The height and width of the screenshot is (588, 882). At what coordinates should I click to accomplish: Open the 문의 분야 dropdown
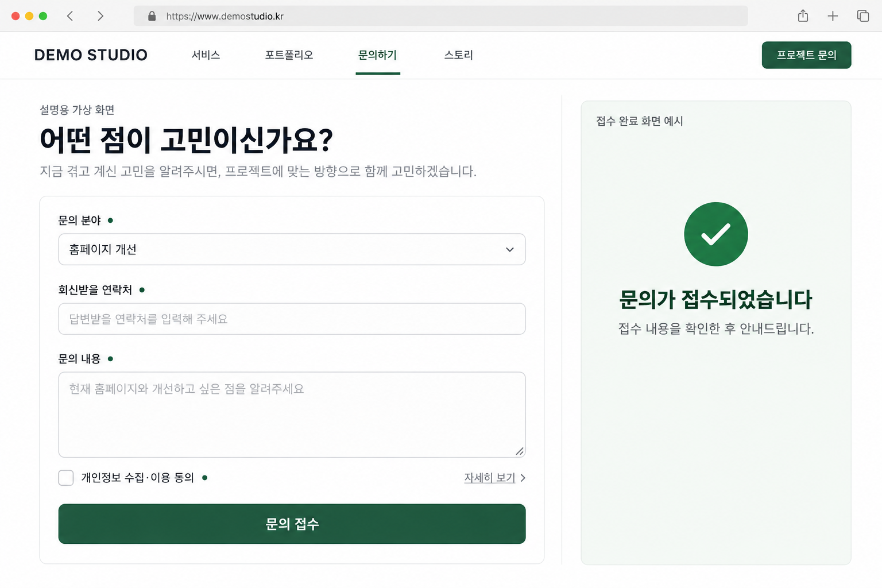point(292,249)
